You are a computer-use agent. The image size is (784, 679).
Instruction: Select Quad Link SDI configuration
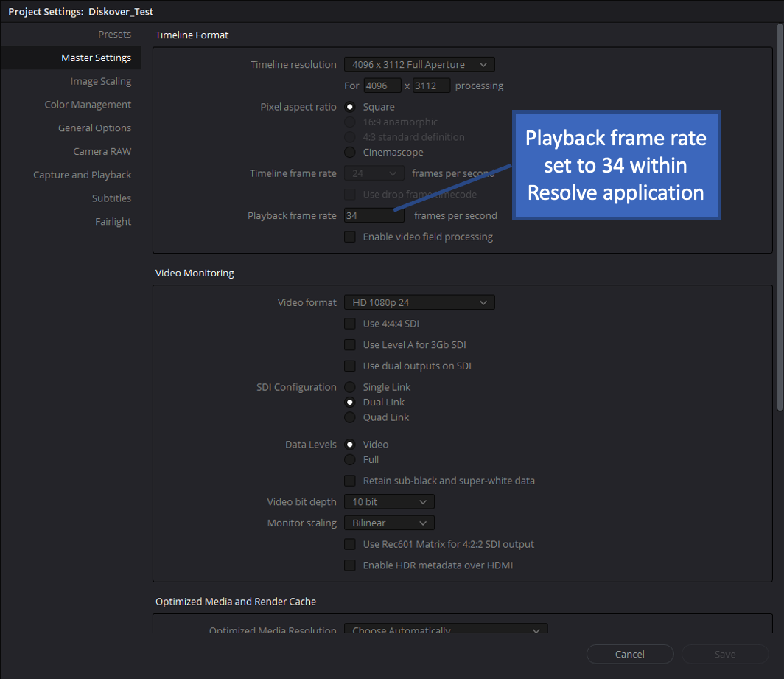tap(350, 417)
